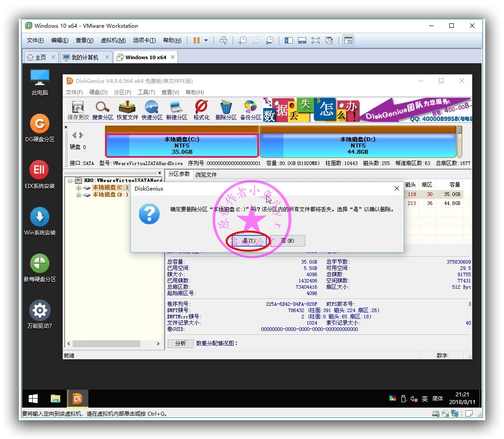
Task: Select the Format (格式化) tool icon
Action: [201, 110]
